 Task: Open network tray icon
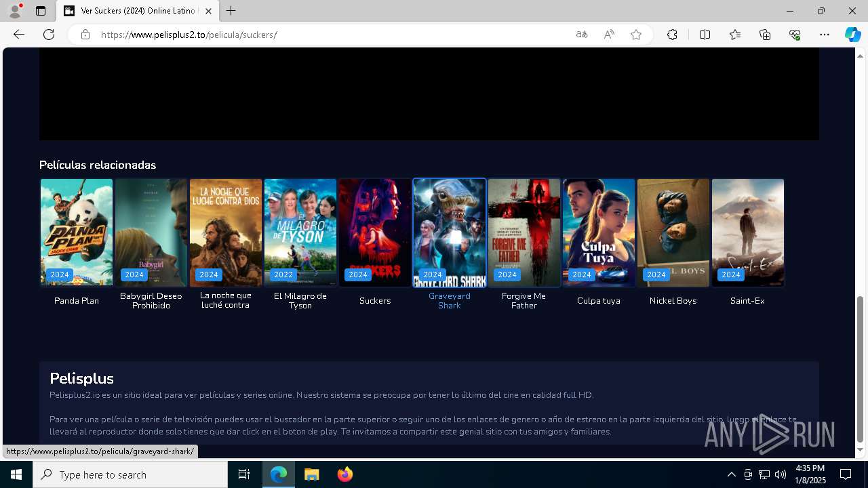764,474
